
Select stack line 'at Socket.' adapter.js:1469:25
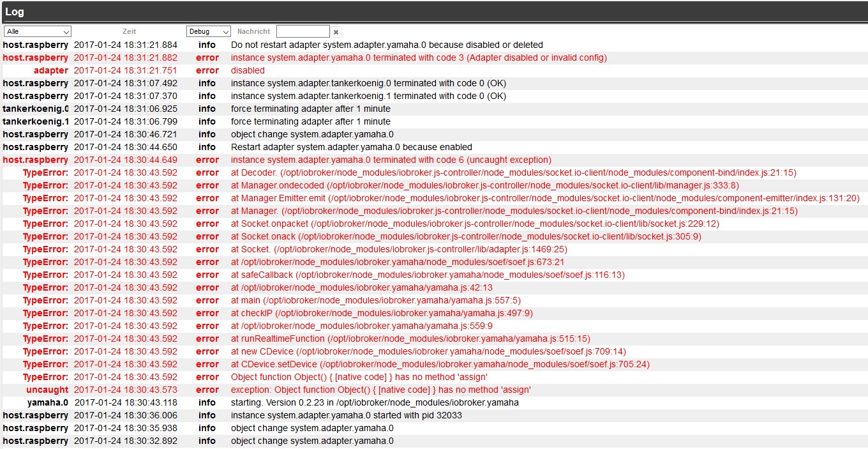point(399,250)
